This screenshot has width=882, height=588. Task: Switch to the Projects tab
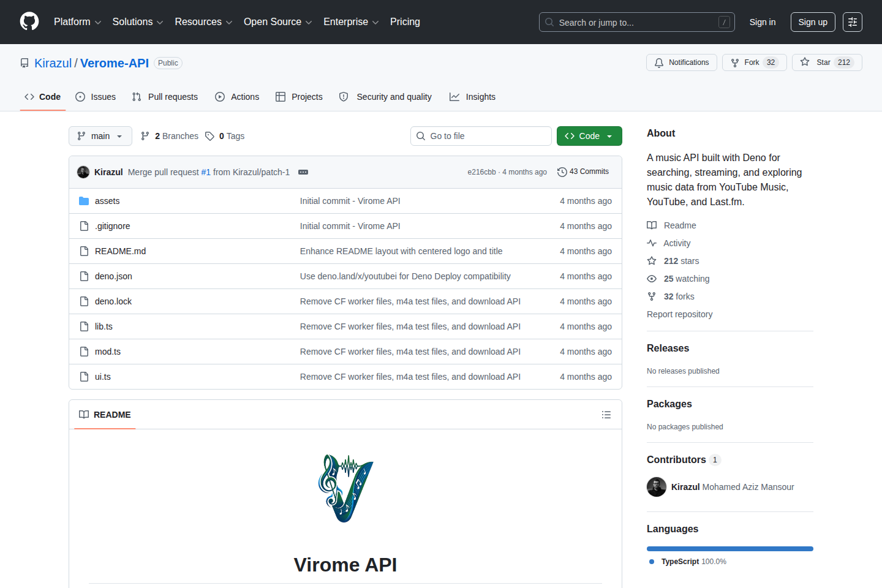[x=299, y=97]
